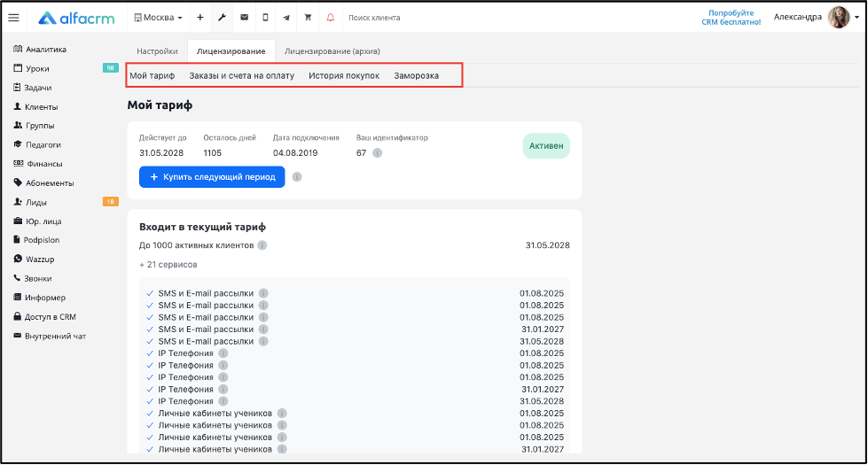868x465 pixels.
Task: Click the 18 badge next to Лиды
Action: click(110, 202)
